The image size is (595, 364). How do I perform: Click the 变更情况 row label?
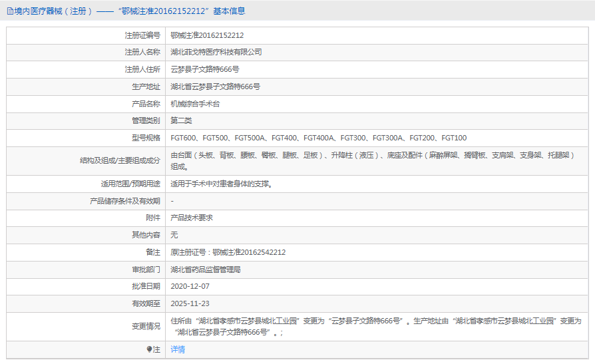click(146, 327)
